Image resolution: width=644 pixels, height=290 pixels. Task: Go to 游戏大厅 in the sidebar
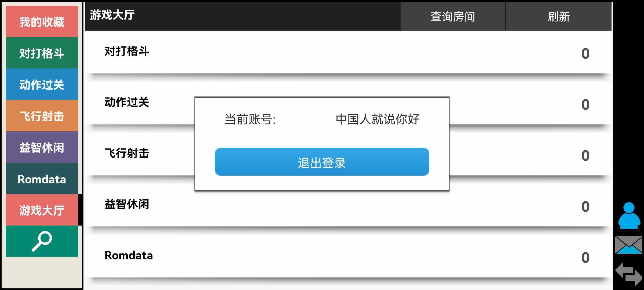click(42, 210)
